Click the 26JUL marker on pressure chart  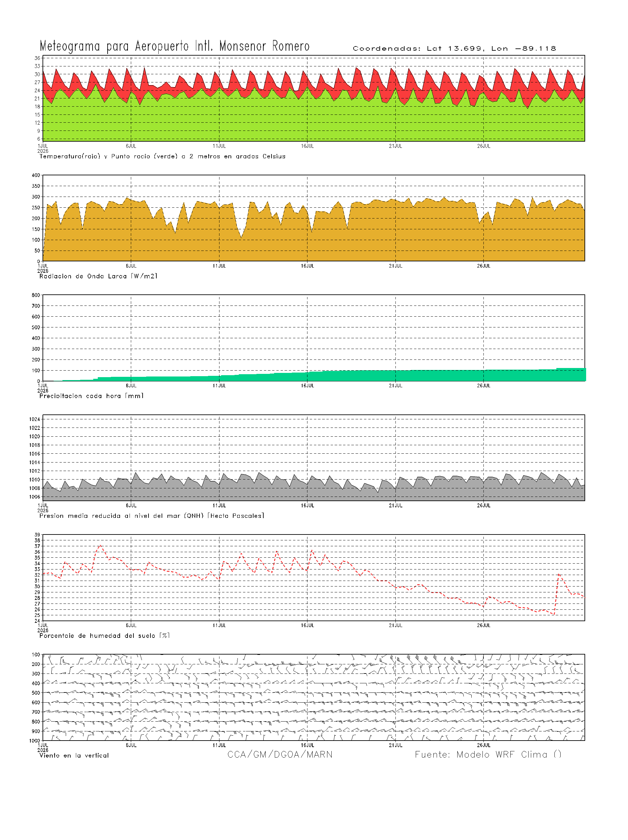tap(483, 505)
